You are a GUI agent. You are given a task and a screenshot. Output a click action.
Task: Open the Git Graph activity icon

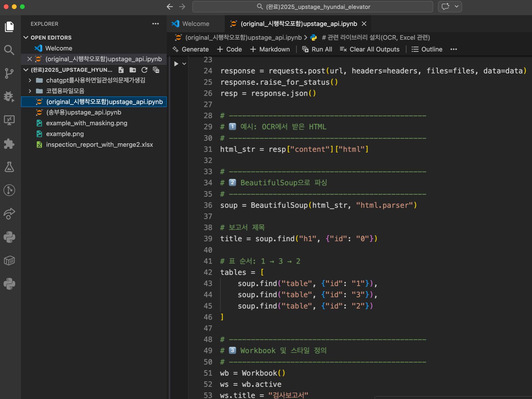point(9,190)
